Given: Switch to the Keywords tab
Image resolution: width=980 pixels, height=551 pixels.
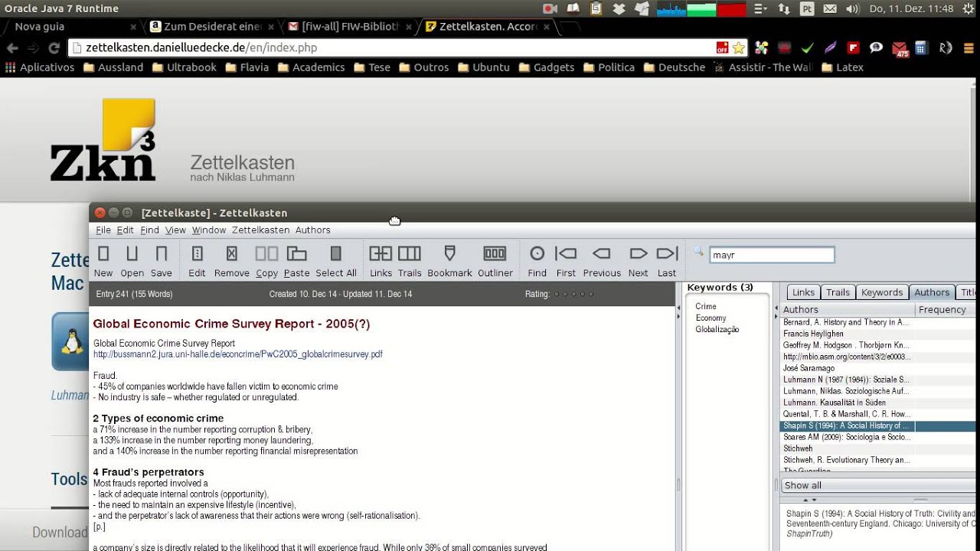Looking at the screenshot, I should (x=882, y=292).
